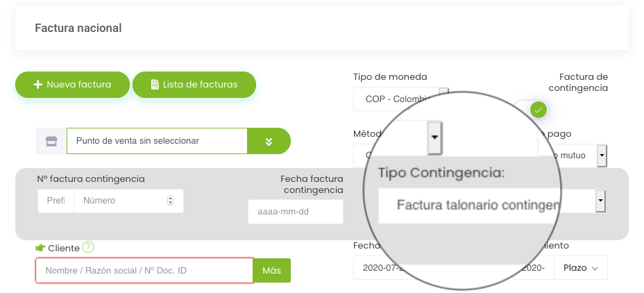
Task: Click the pointing hand icon before Cliente
Action: pyautogui.click(x=40, y=248)
